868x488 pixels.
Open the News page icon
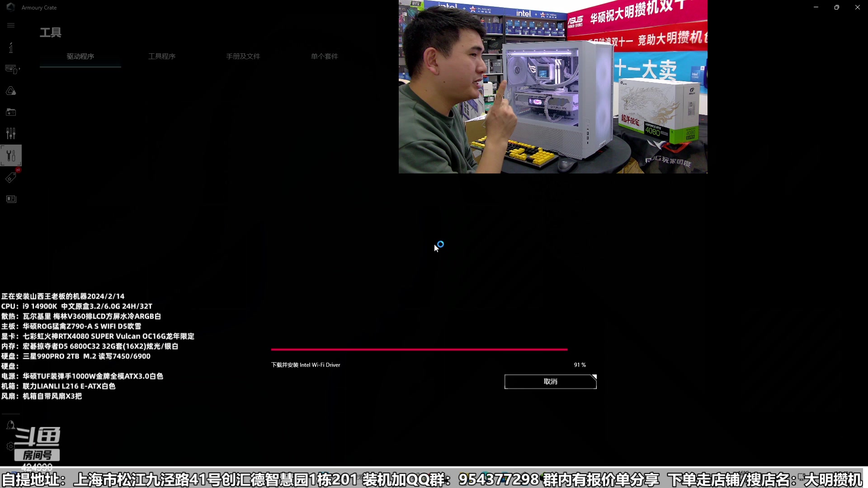[11, 199]
